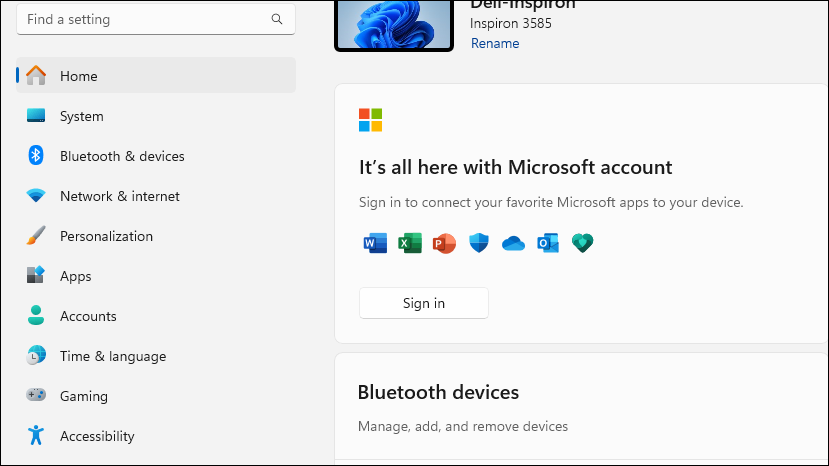Viewport: 829px width, 466px height.
Task: Click the Bluetooth symbol icon in sidebar
Action: pyautogui.click(x=36, y=156)
